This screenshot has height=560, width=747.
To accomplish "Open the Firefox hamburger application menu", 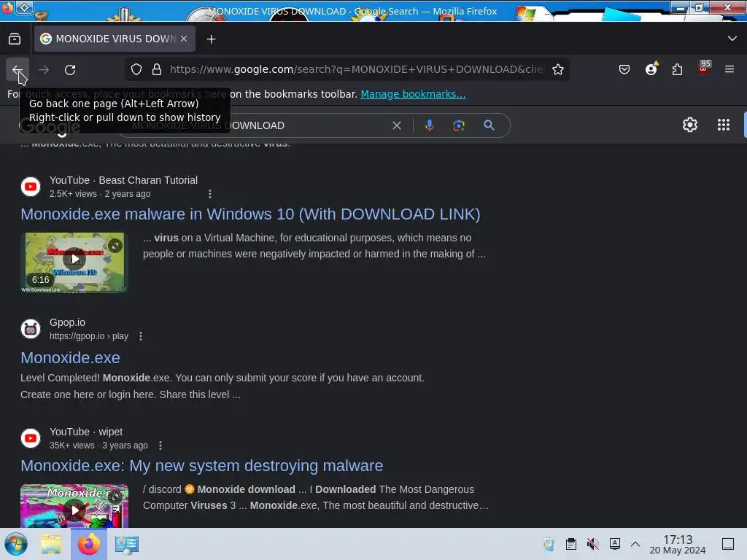I will coord(729,69).
